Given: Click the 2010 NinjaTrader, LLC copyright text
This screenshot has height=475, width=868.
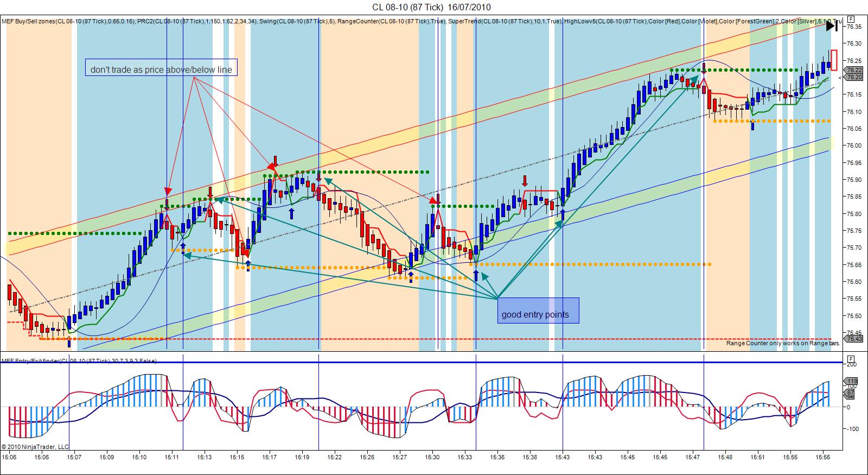Looking at the screenshot, I should pos(35,447).
